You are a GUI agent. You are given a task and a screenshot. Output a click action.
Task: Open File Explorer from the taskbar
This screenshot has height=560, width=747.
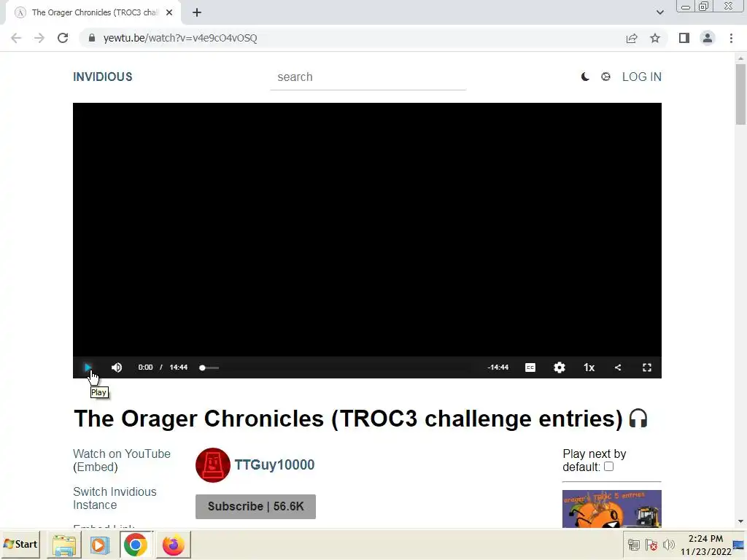pos(64,545)
